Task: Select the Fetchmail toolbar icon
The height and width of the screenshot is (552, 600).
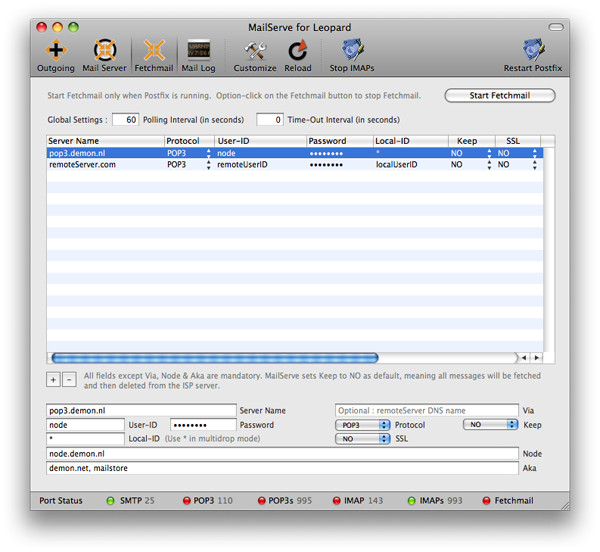Action: [154, 55]
